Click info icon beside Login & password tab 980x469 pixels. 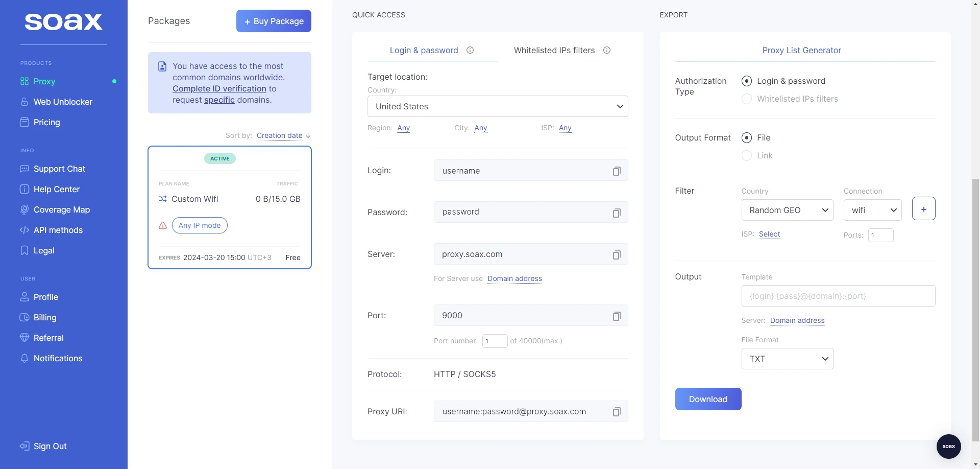click(x=470, y=50)
